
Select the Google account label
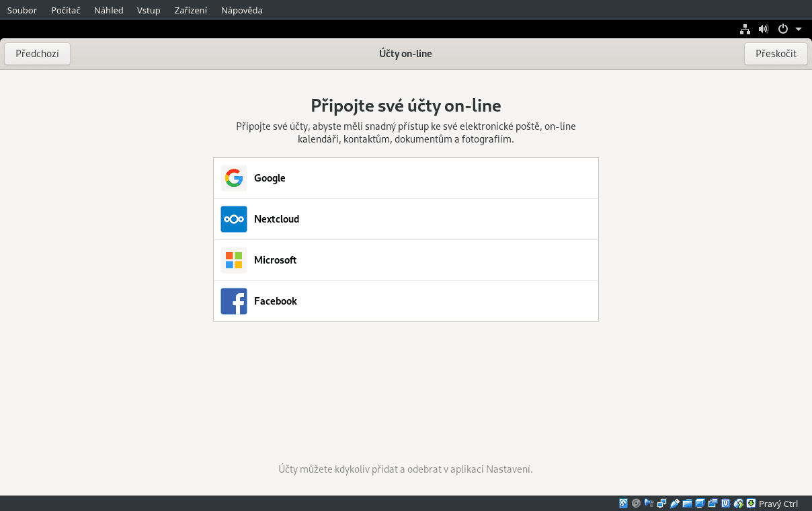pyautogui.click(x=270, y=178)
